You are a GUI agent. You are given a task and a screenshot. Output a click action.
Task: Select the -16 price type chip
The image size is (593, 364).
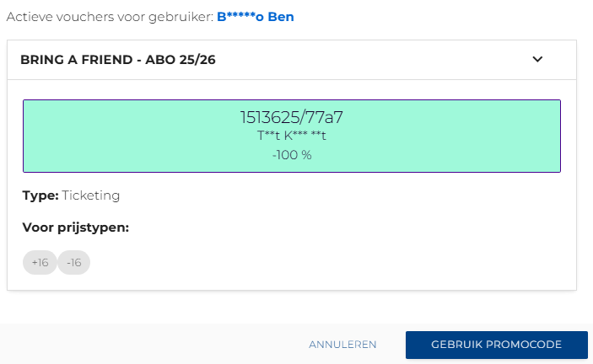(73, 262)
